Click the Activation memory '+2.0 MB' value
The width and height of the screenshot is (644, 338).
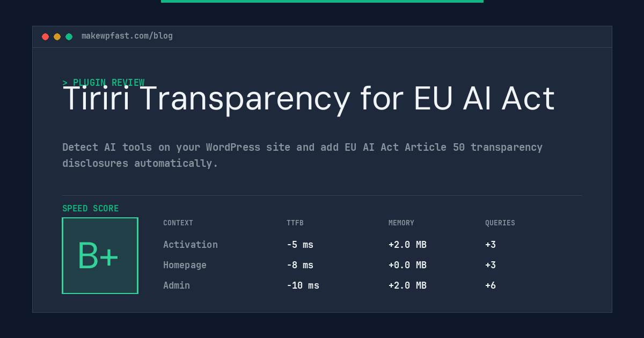coord(407,245)
